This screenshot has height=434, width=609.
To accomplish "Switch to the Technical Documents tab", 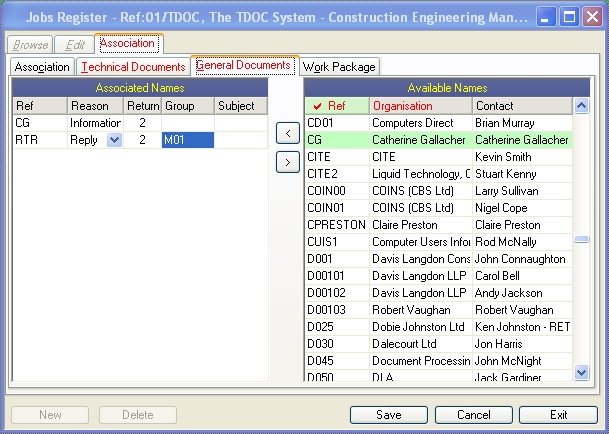I will (x=133, y=67).
